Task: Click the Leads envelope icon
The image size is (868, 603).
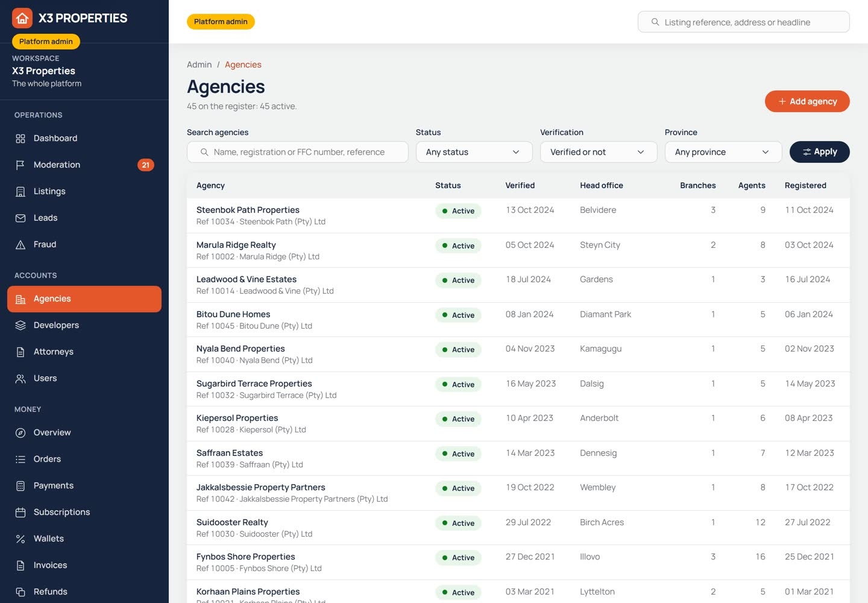Action: coord(20,218)
